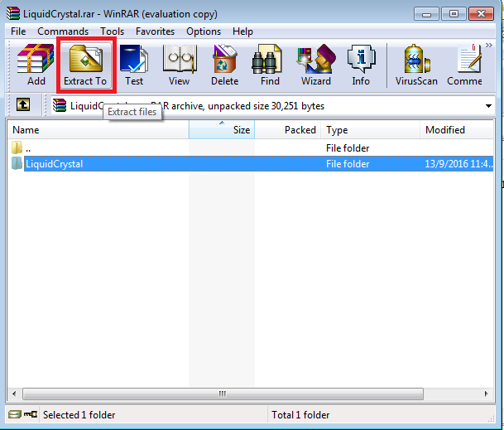
Task: Click the LiquidCrystal folder icon
Action: tap(17, 163)
